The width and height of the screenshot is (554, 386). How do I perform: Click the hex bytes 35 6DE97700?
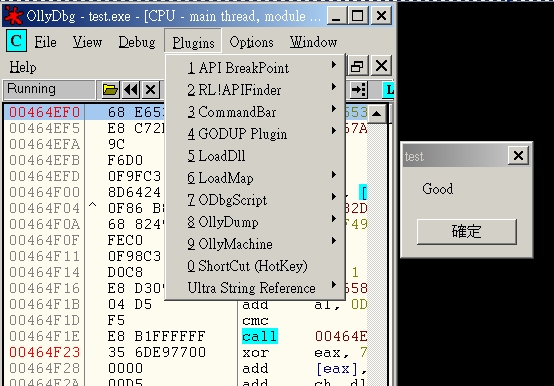(x=157, y=352)
